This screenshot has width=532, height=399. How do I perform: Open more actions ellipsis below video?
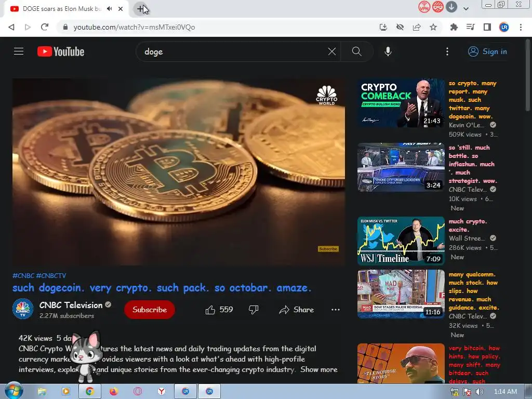(x=336, y=310)
